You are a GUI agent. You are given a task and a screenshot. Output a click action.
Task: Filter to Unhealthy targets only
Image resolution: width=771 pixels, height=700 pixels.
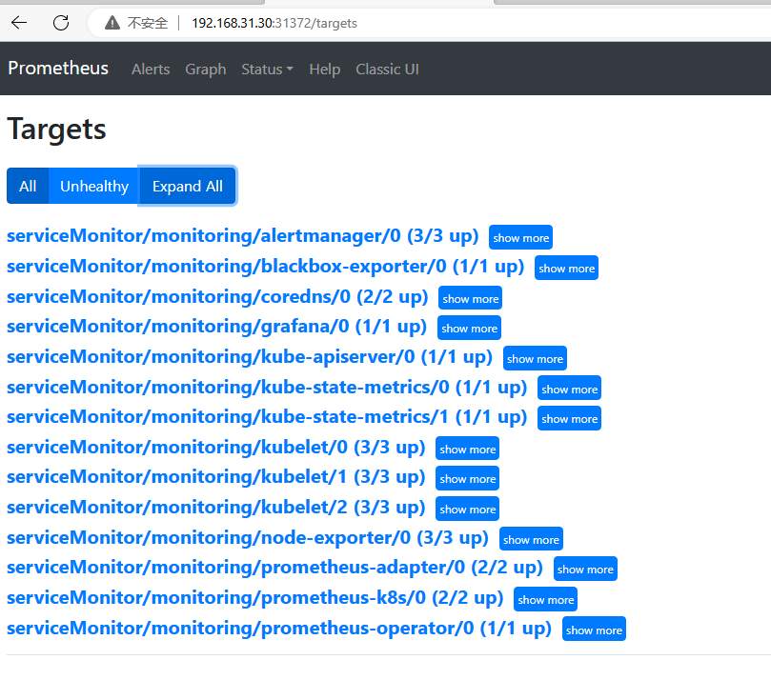pos(94,186)
